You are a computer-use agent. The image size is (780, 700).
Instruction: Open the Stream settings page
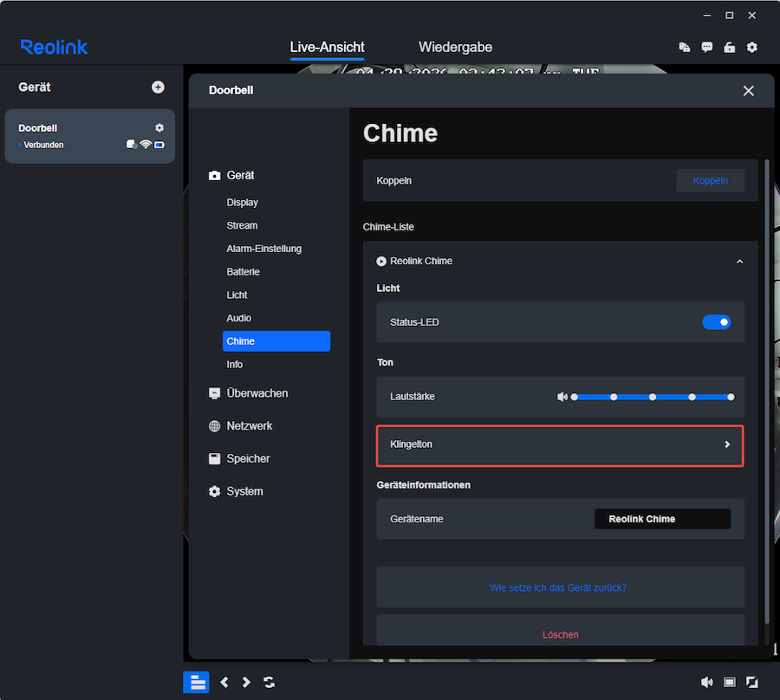point(242,226)
